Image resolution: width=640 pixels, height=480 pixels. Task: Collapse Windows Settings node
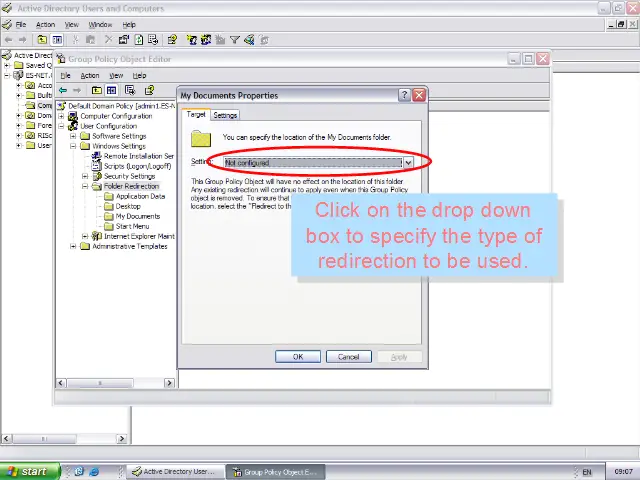click(x=73, y=146)
